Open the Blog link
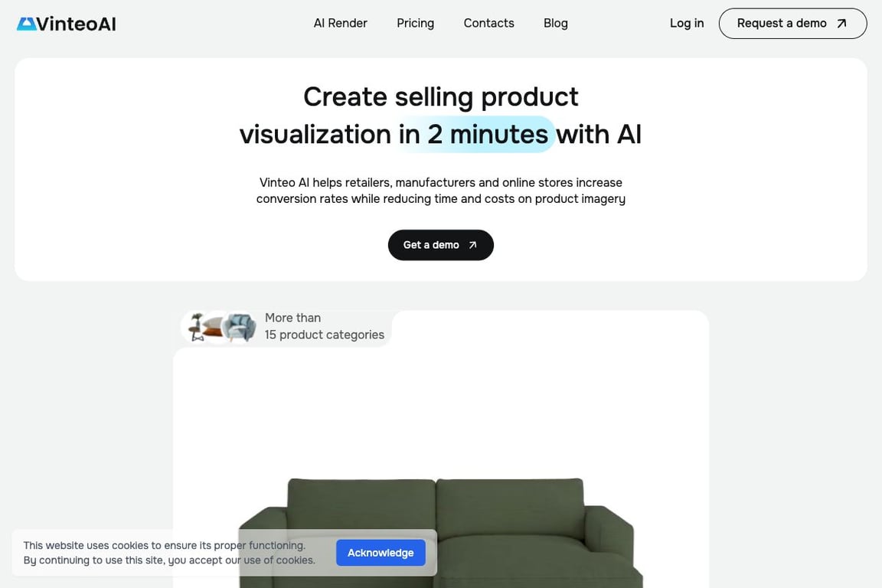 click(556, 23)
